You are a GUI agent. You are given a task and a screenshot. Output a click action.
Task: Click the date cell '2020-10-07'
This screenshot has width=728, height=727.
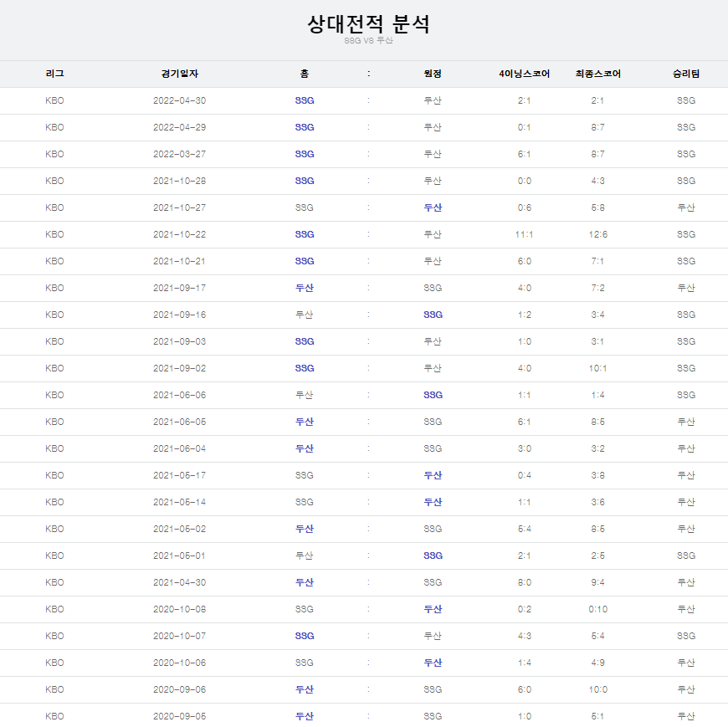pos(180,636)
